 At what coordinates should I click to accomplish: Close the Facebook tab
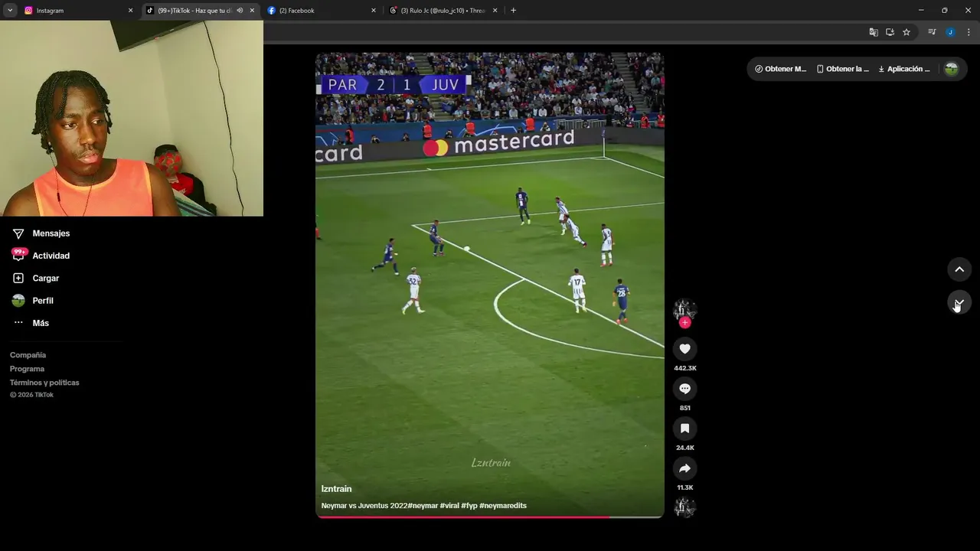(x=374, y=11)
